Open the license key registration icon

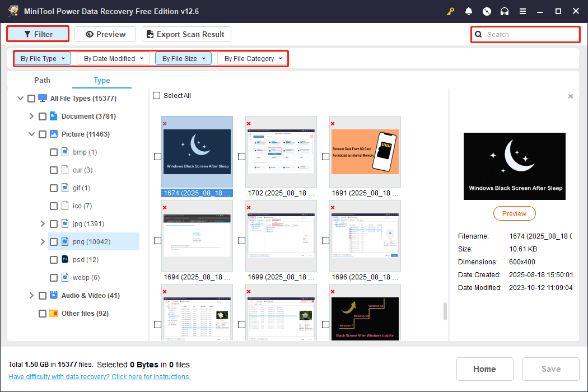pos(450,11)
